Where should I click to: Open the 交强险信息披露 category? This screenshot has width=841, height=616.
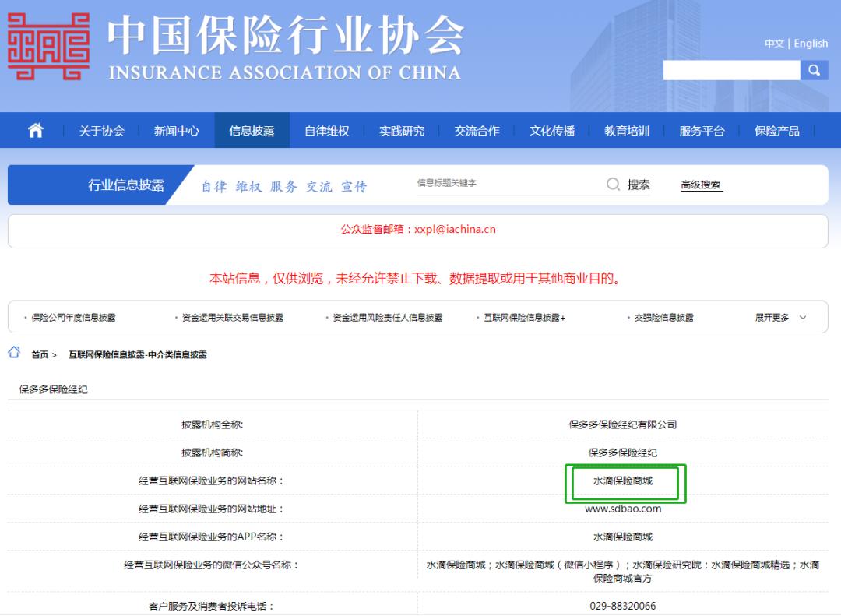click(x=664, y=317)
